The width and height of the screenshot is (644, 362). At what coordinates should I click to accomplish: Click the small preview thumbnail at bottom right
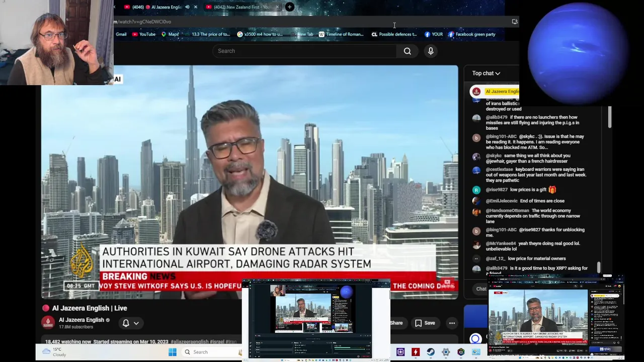coord(556,318)
